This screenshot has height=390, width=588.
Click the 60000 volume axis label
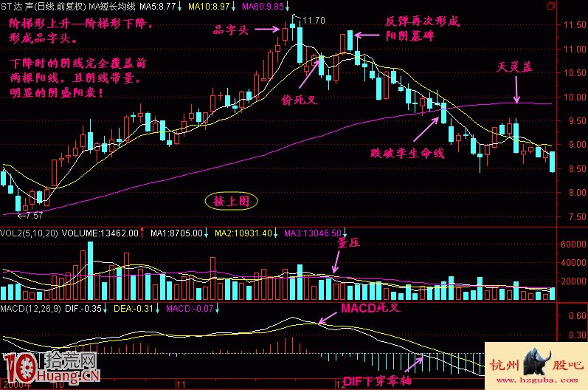point(573,244)
